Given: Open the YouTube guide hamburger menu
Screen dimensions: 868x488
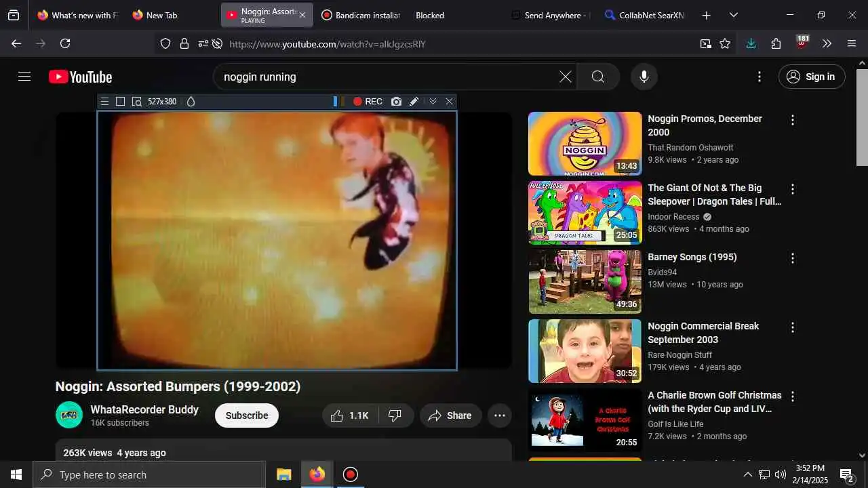Looking at the screenshot, I should [24, 77].
